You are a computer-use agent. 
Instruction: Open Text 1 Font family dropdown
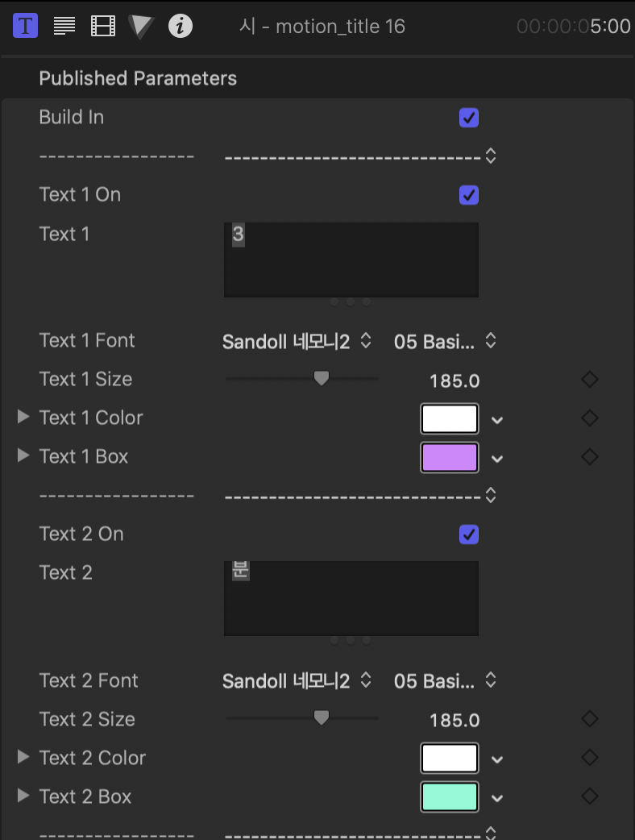pos(297,341)
